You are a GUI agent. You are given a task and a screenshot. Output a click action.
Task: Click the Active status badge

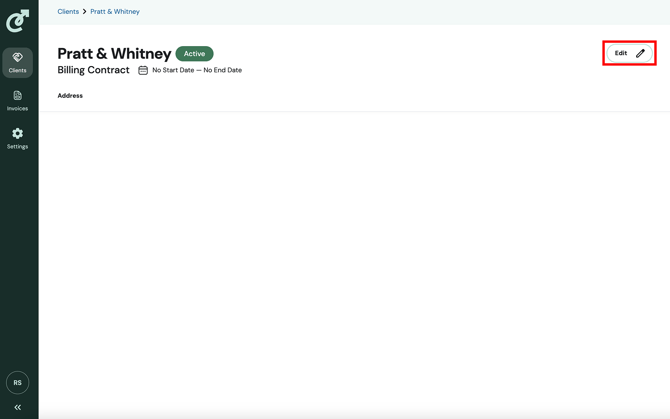194,54
